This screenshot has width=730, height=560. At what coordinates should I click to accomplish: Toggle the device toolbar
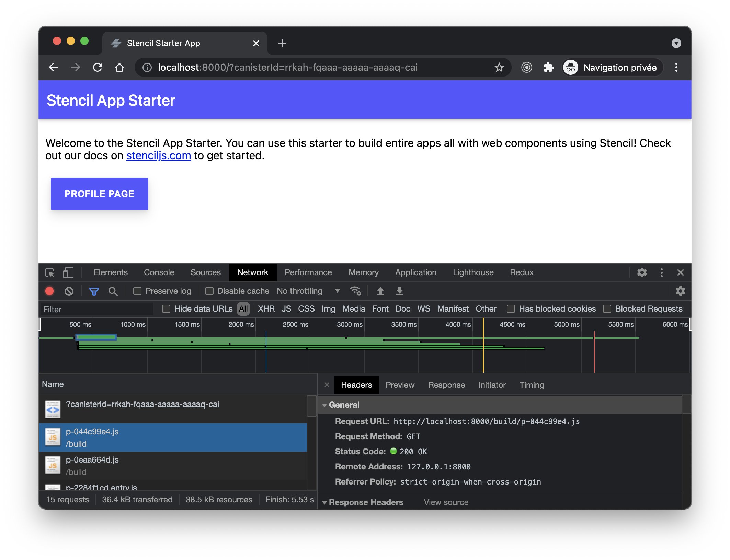[68, 272]
